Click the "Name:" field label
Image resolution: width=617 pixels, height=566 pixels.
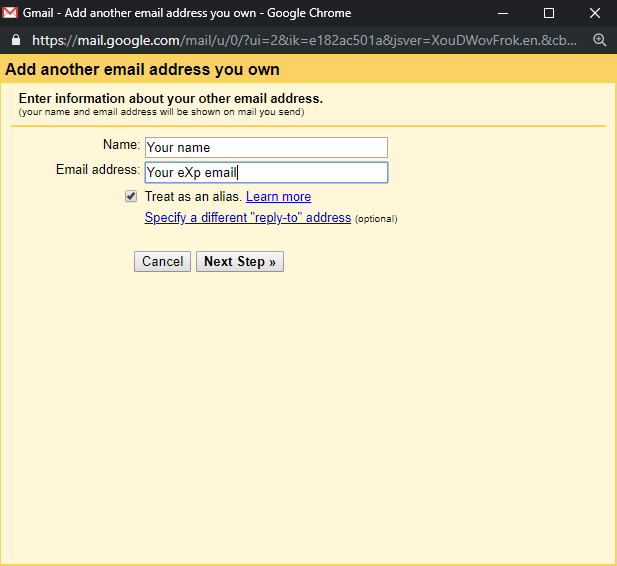(x=121, y=144)
